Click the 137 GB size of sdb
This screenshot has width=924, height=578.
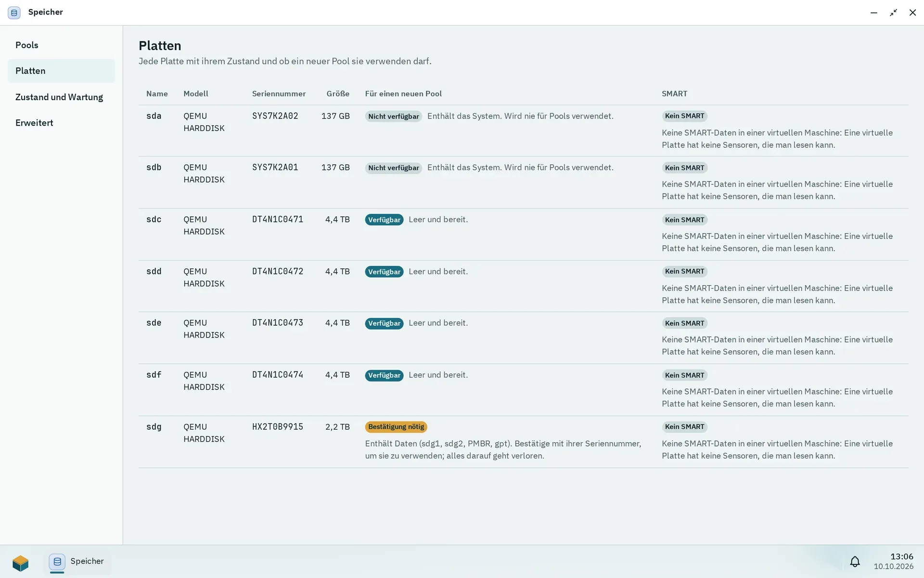pos(335,168)
